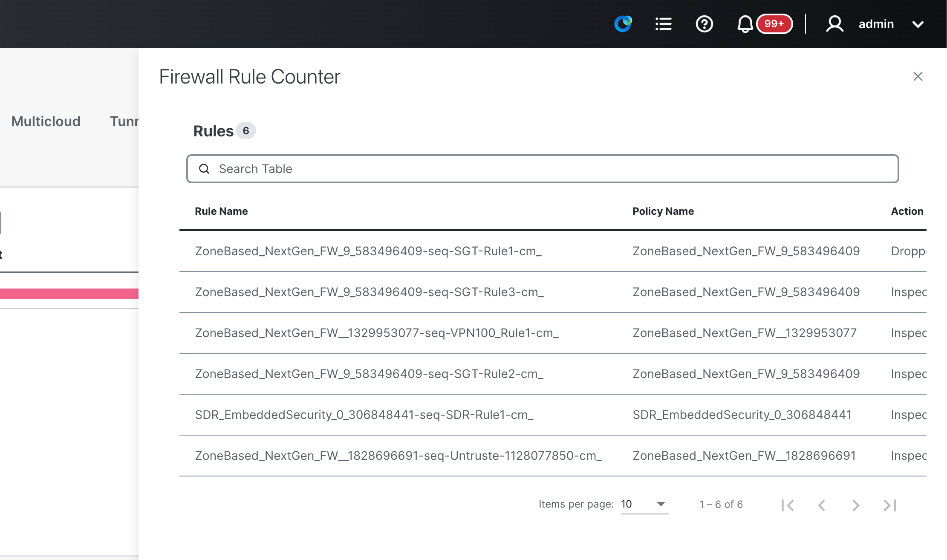
Task: Click policy name in SGT-Rule1 row
Action: 746,251
